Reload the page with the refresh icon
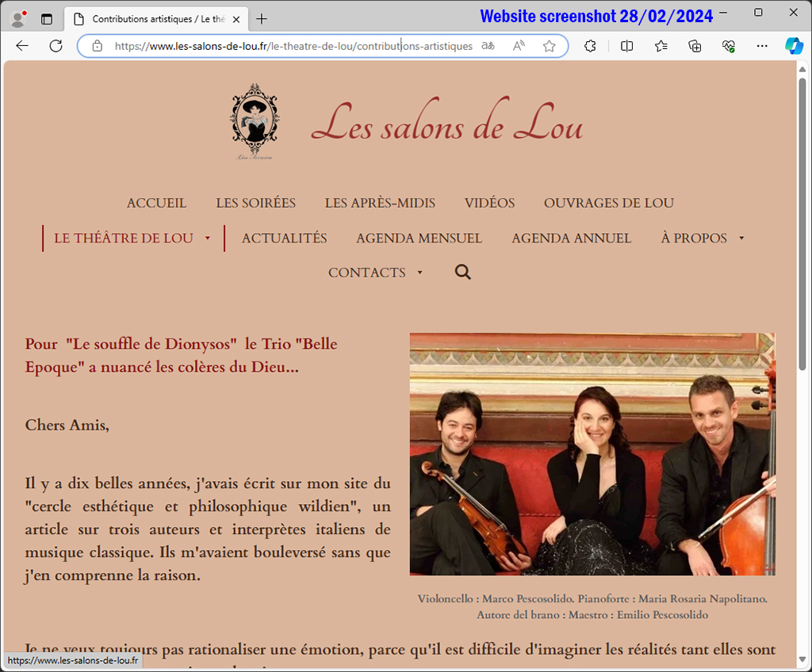Screen dimensions: 812x672 (x=56, y=46)
